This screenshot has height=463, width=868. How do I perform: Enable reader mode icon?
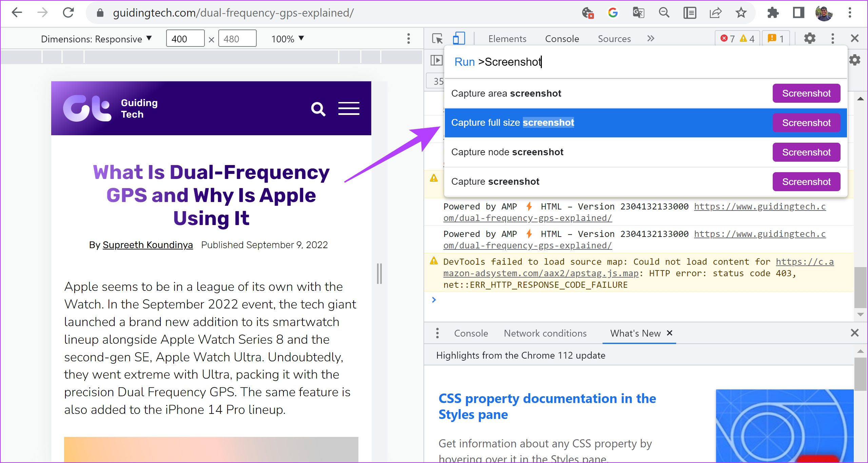tap(690, 13)
